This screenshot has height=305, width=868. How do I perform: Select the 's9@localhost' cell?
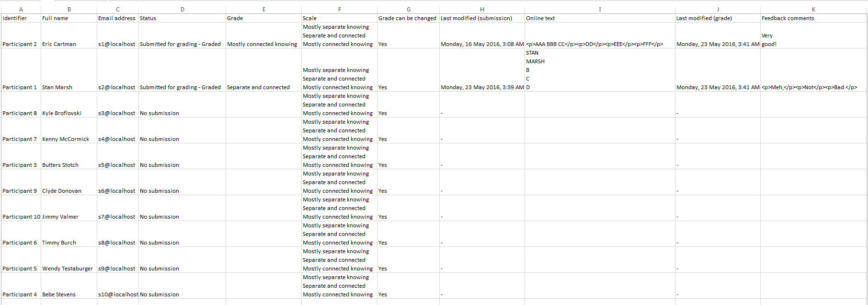point(118,260)
